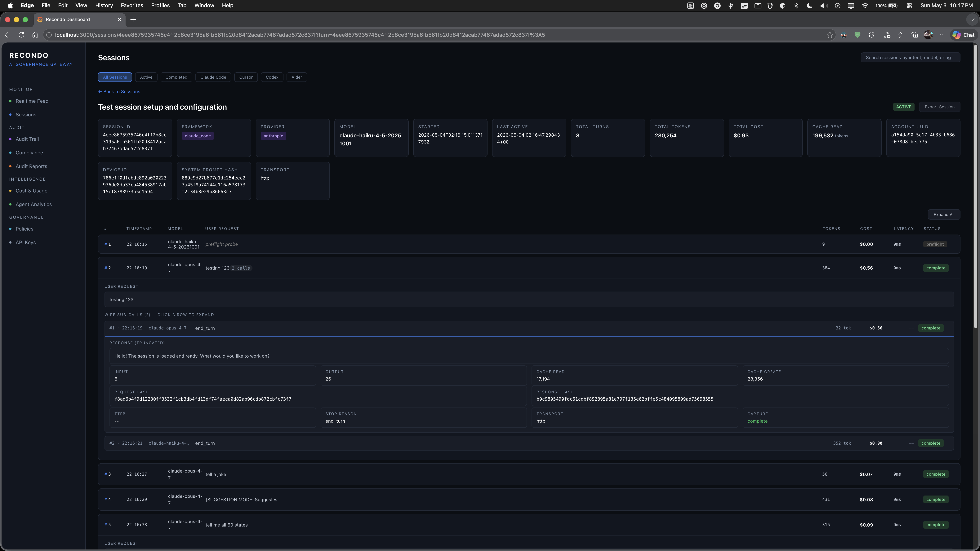Screen dimensions: 980x551
Task: Open the Edge profile avatar
Action: tap(928, 35)
